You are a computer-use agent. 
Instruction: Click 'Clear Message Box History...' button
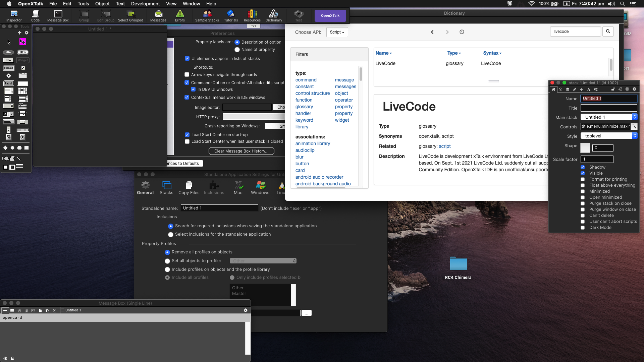241,151
